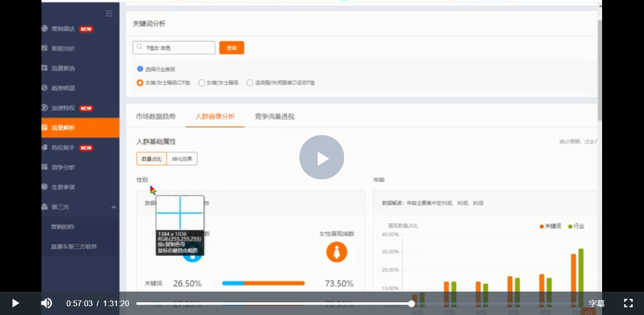644x315 pixels.
Task: Enter fullscreen using the fullscreen icon
Action: pyautogui.click(x=628, y=303)
